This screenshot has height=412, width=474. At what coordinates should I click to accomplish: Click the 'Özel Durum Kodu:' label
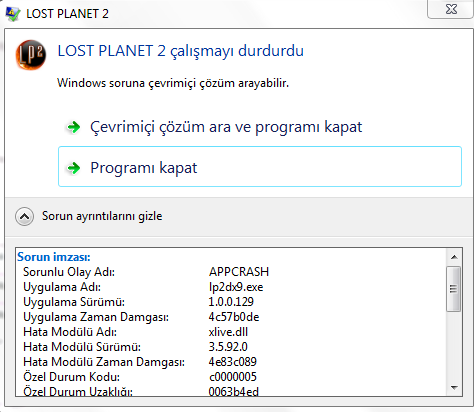click(71, 377)
